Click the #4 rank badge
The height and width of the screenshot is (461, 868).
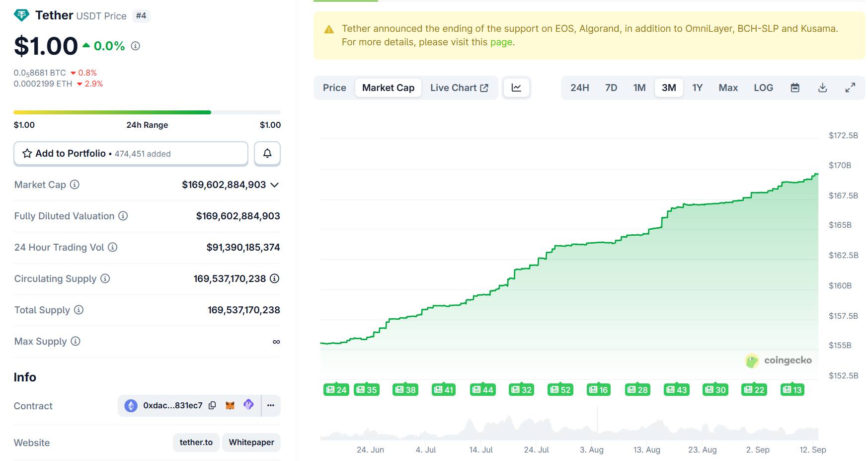pyautogui.click(x=141, y=16)
